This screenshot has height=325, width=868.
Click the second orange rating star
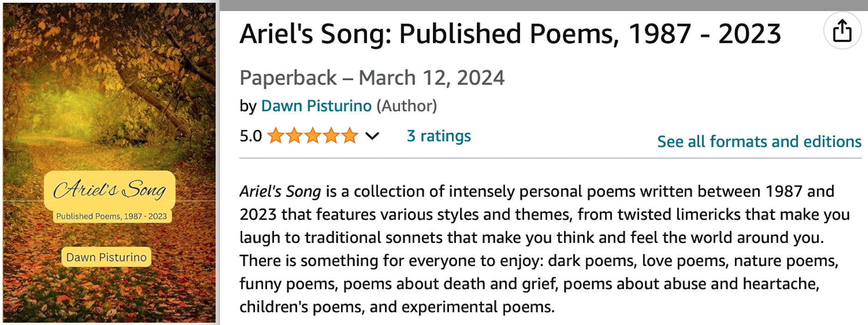(x=294, y=136)
